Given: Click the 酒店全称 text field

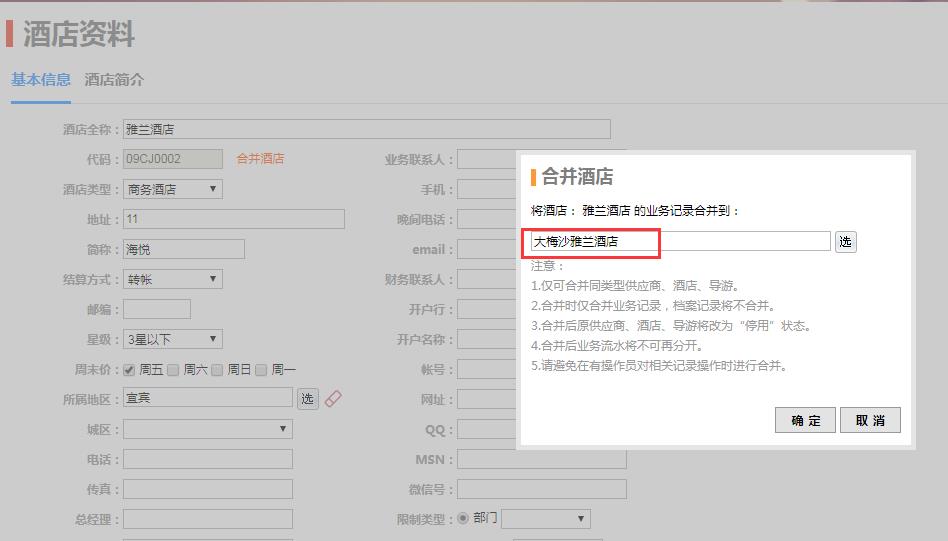Looking at the screenshot, I should (x=366, y=129).
